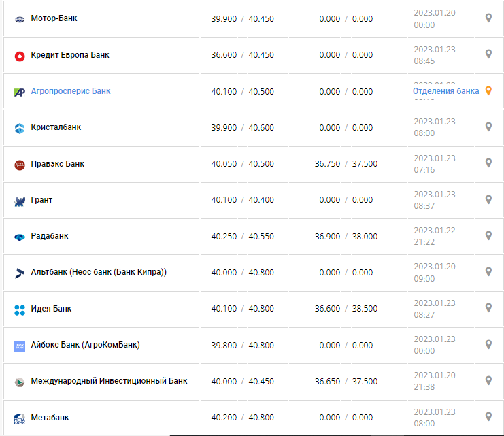Show Альтбанк branches via location pin

pos(488,272)
